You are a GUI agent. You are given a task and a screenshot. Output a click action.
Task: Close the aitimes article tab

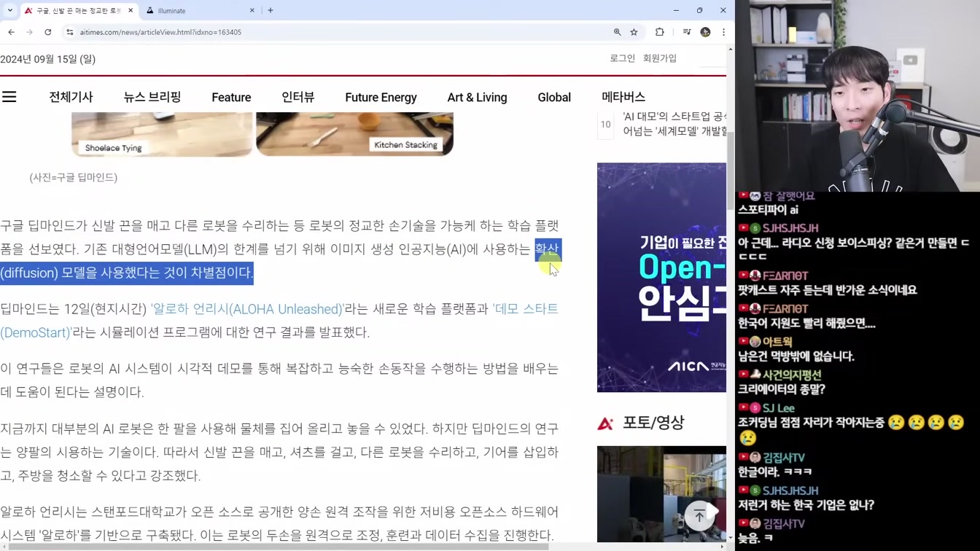(x=131, y=11)
